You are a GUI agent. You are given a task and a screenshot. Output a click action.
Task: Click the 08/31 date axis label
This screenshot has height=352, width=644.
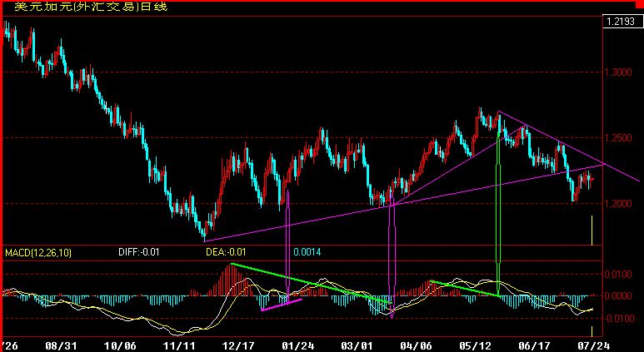tap(62, 346)
